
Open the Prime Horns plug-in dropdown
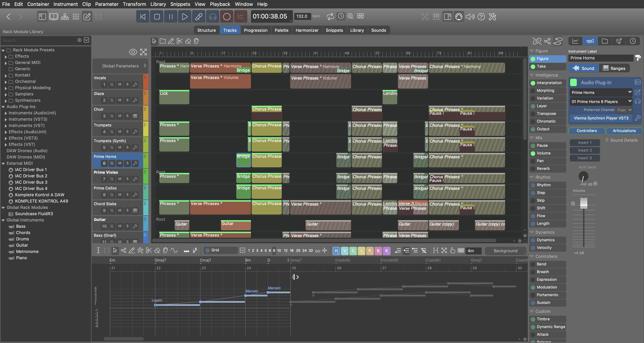(x=601, y=93)
